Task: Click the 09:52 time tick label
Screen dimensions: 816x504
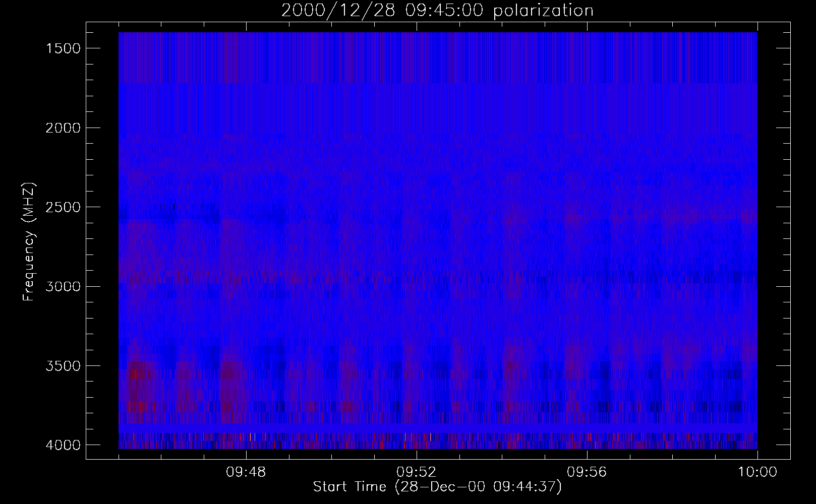Action: click(417, 473)
